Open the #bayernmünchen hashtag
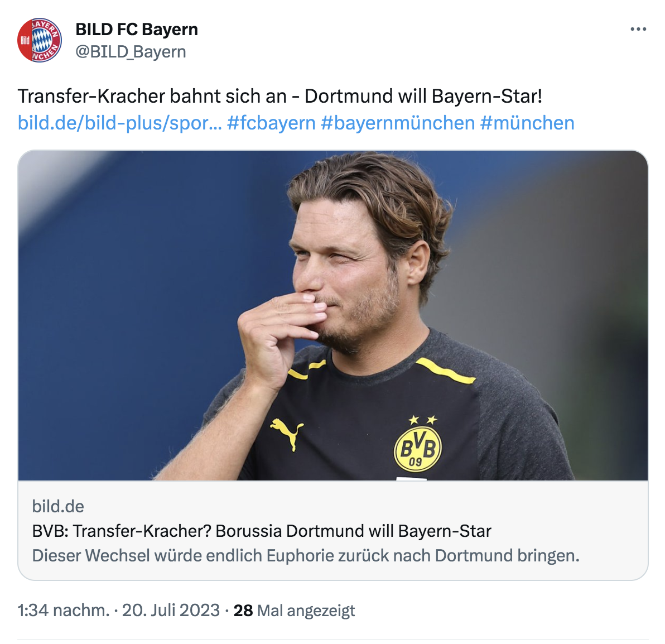 point(397,123)
